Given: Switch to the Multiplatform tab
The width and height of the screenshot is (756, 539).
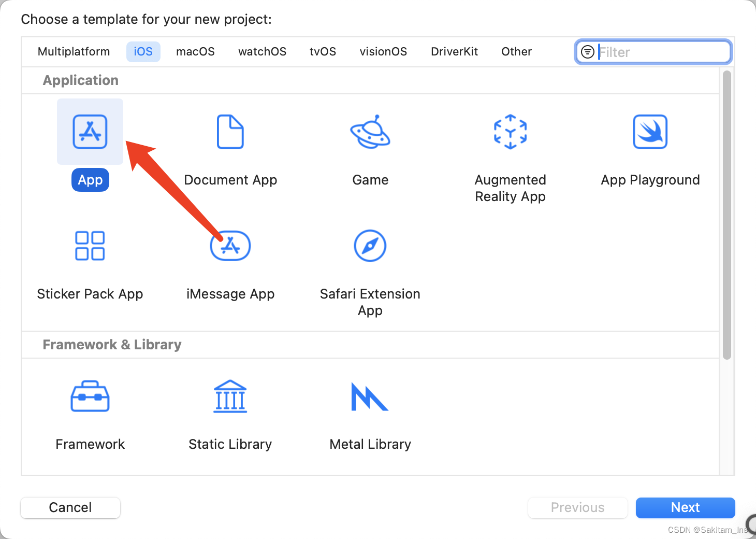Looking at the screenshot, I should click(x=74, y=52).
